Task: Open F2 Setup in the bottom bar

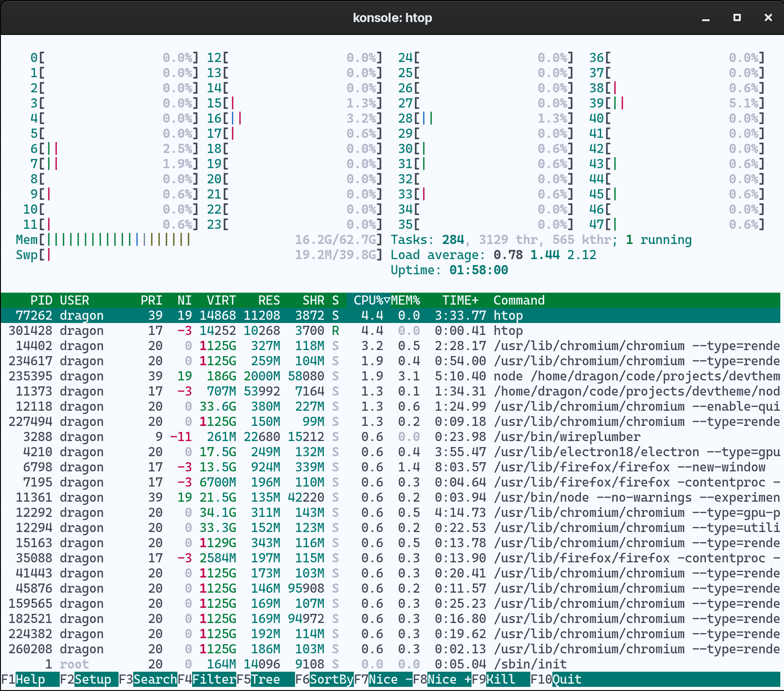Action: 89,679
